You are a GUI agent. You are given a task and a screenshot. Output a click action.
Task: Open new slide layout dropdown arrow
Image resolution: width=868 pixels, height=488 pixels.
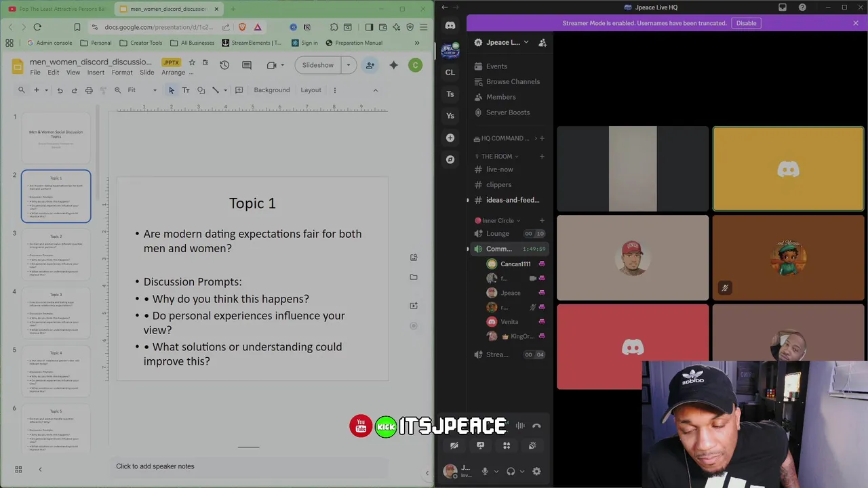coord(46,90)
